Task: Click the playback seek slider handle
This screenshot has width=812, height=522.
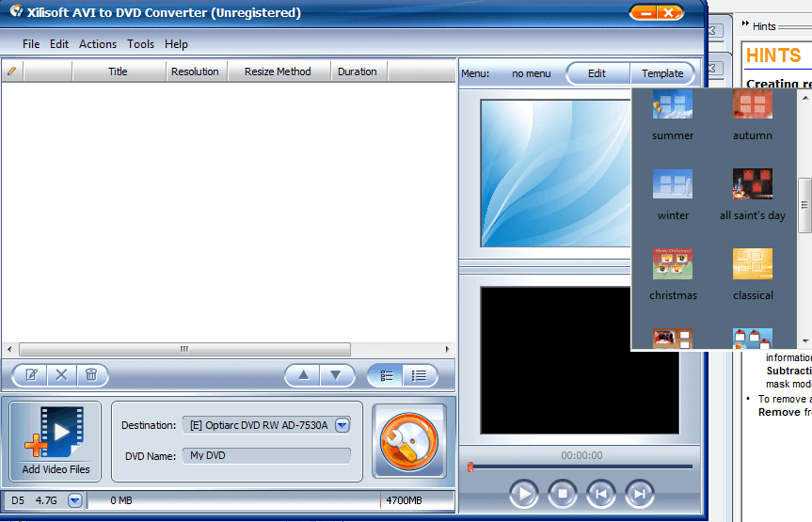Action: coord(470,467)
